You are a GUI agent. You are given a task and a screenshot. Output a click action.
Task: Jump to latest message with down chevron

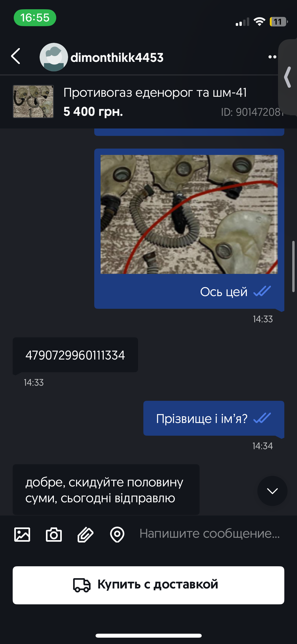click(272, 491)
